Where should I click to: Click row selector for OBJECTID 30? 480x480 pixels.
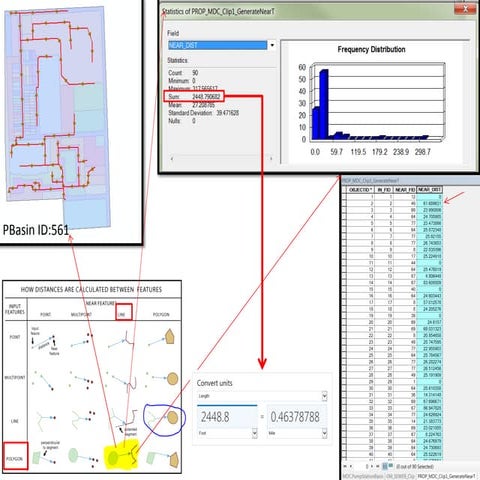[x=344, y=388]
